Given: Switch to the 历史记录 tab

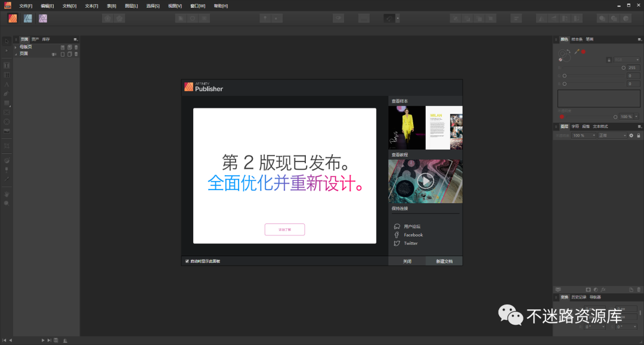Looking at the screenshot, I should [578, 297].
